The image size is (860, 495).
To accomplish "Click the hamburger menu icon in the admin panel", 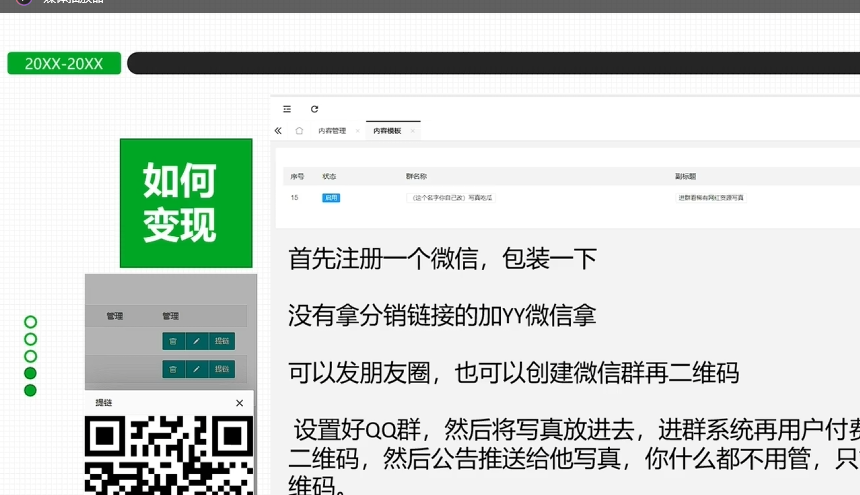I will (287, 109).
